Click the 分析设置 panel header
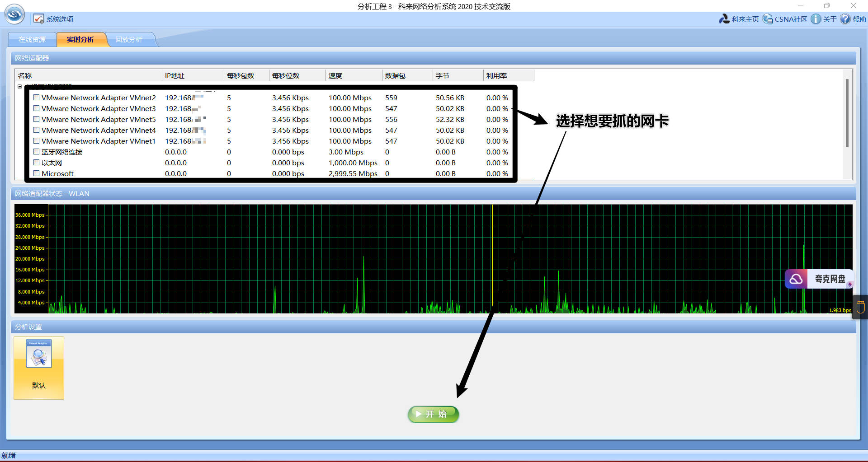The height and width of the screenshot is (462, 868). click(x=433, y=327)
